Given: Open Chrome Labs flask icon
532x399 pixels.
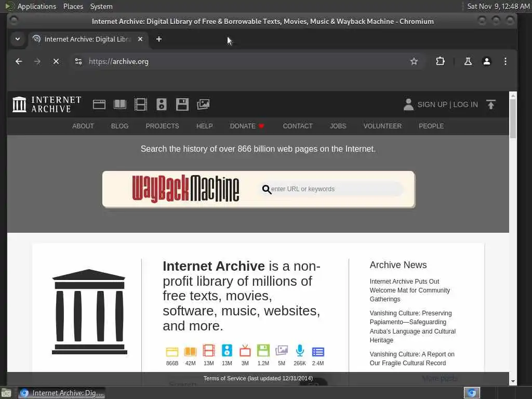Looking at the screenshot, I should [x=468, y=61].
